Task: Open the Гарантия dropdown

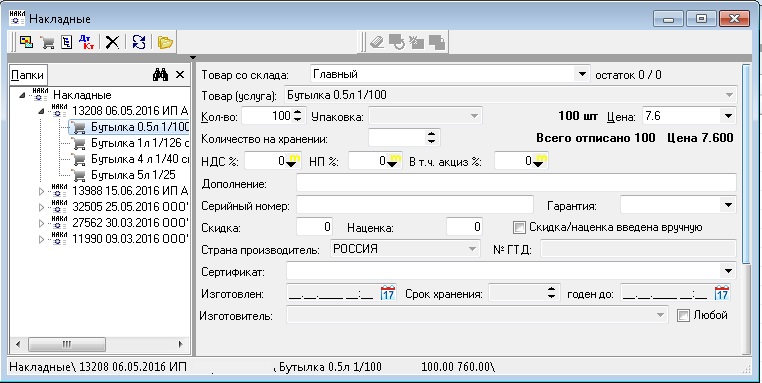Action: point(728,205)
